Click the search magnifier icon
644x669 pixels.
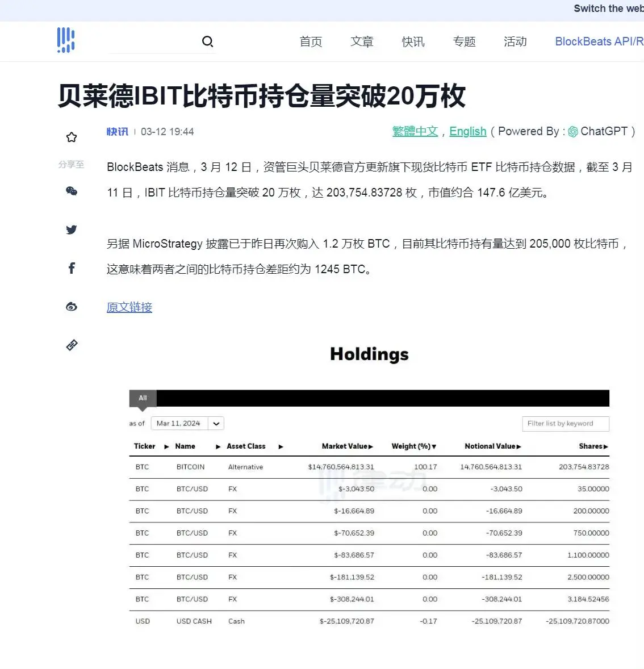tap(207, 41)
